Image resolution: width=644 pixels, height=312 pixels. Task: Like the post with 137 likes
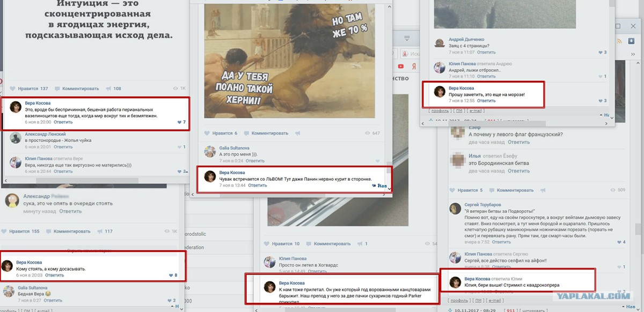coord(30,88)
